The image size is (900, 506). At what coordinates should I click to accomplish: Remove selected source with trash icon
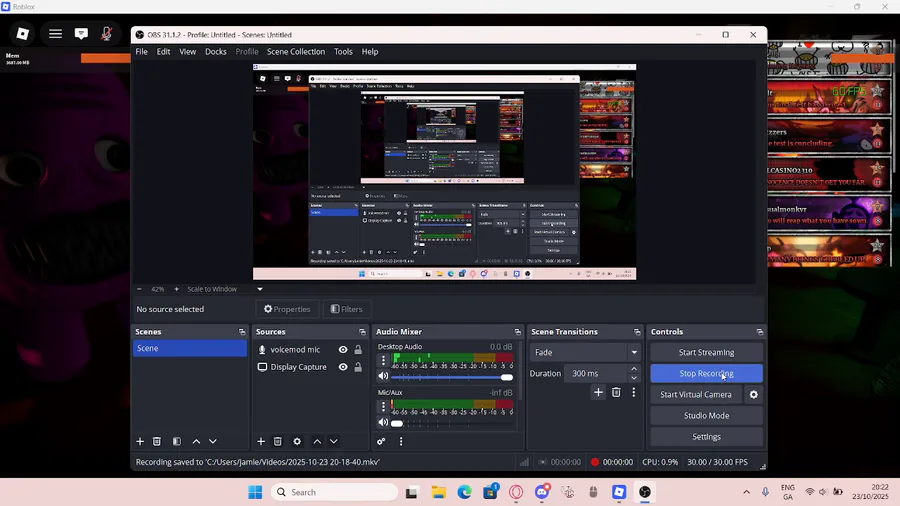(x=278, y=441)
